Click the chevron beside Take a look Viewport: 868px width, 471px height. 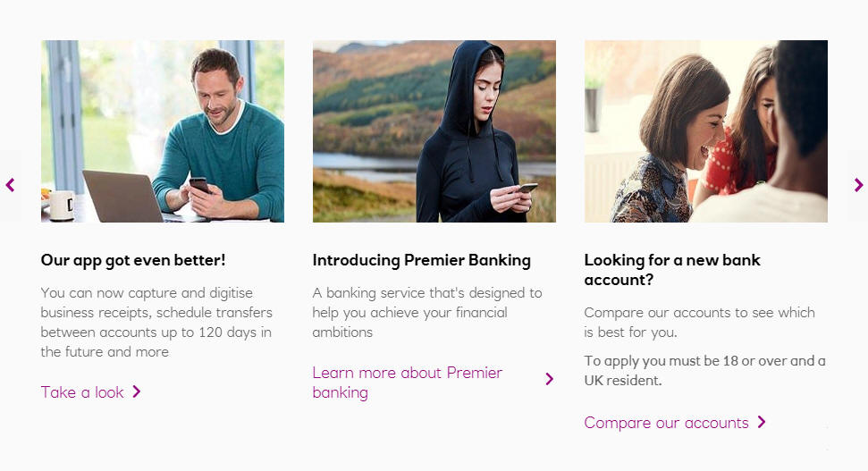pos(137,391)
